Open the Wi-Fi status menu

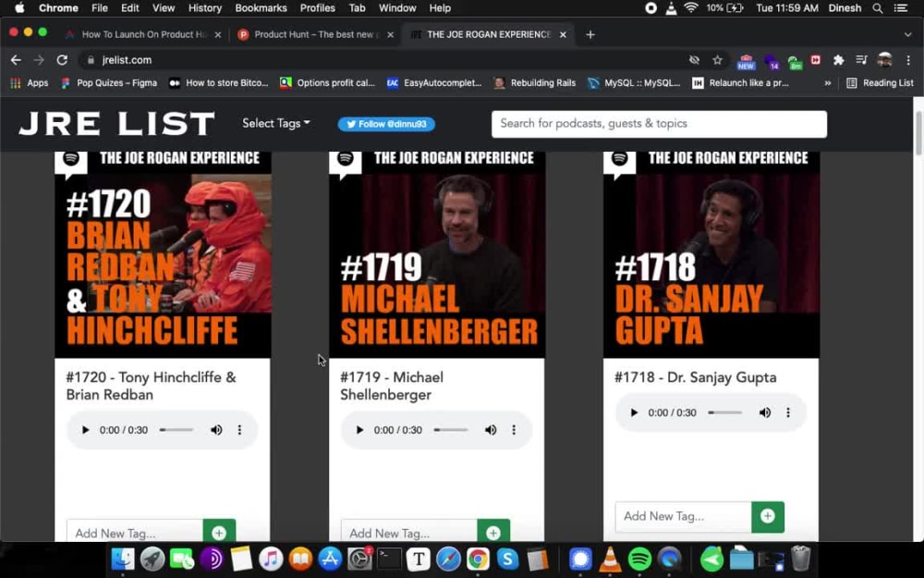tap(690, 8)
